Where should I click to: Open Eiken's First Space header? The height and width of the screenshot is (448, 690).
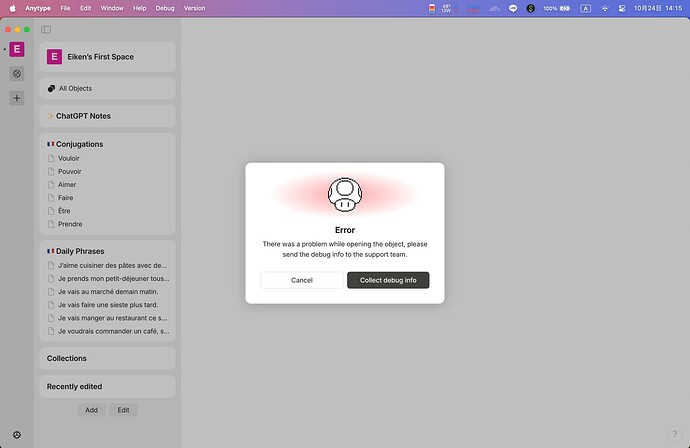[107, 57]
